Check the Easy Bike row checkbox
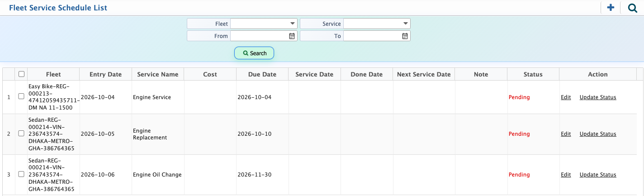Image resolution: width=644 pixels, height=196 pixels. click(21, 97)
